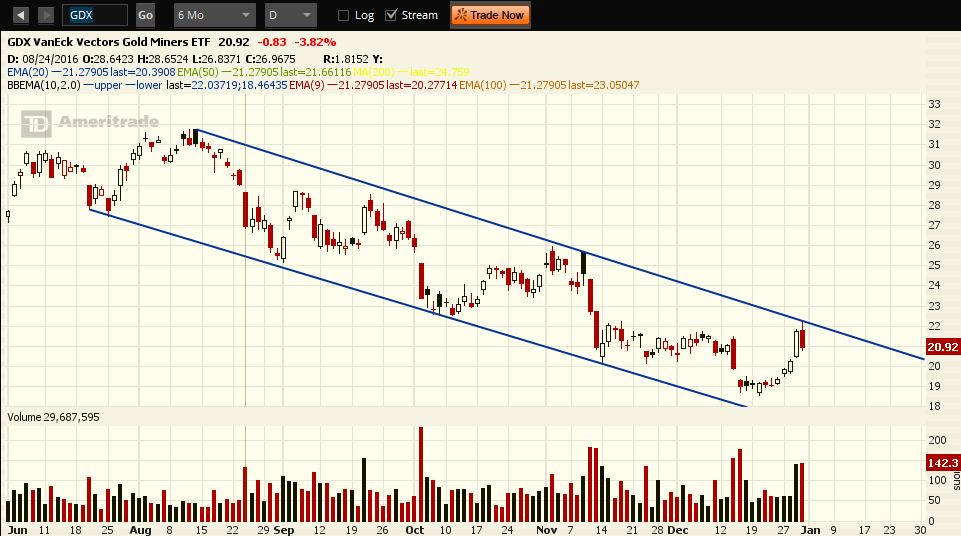Viewport: 961px width, 536px height.
Task: Click the Aug label on the date axis
Action: 140,530
